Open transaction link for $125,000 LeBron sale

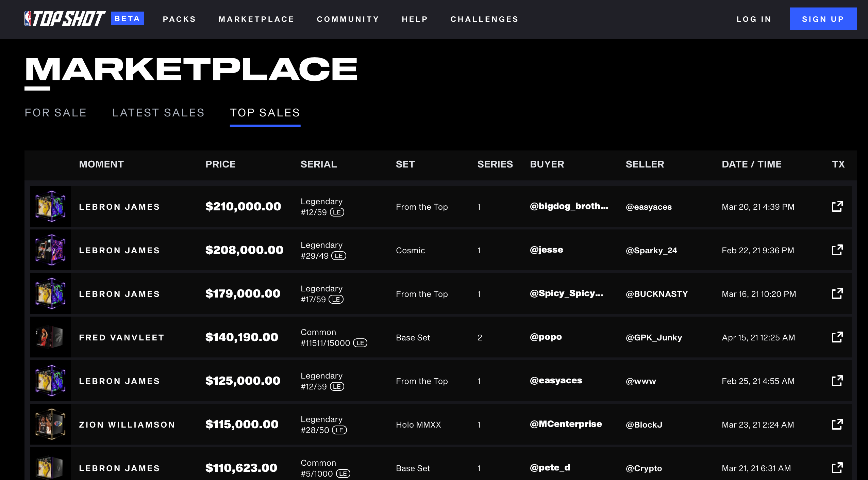(837, 381)
